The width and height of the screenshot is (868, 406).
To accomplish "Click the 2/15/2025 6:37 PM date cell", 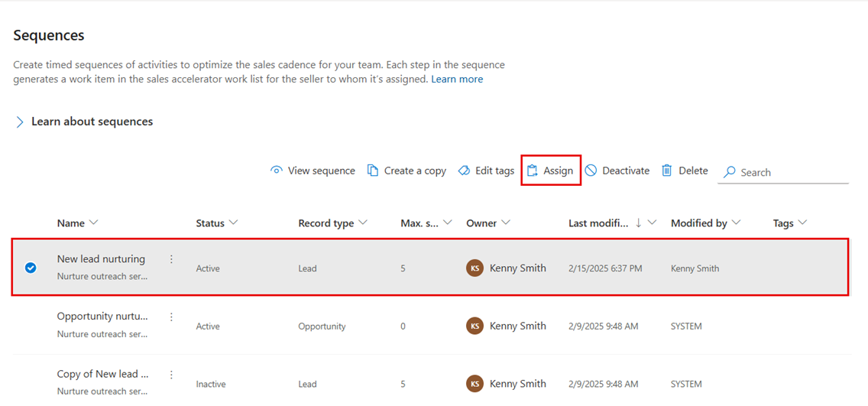I will click(x=606, y=268).
